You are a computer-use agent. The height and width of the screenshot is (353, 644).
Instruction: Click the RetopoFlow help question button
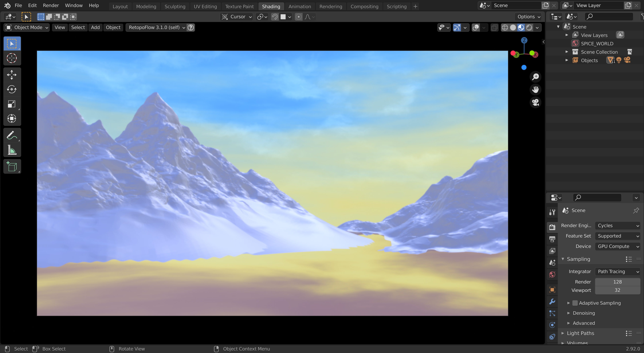pos(191,28)
